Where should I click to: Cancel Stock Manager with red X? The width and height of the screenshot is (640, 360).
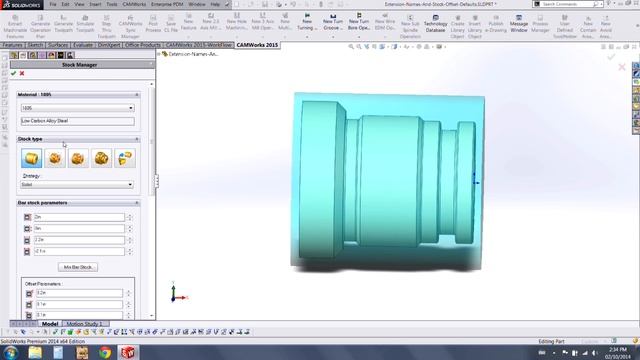pos(22,73)
